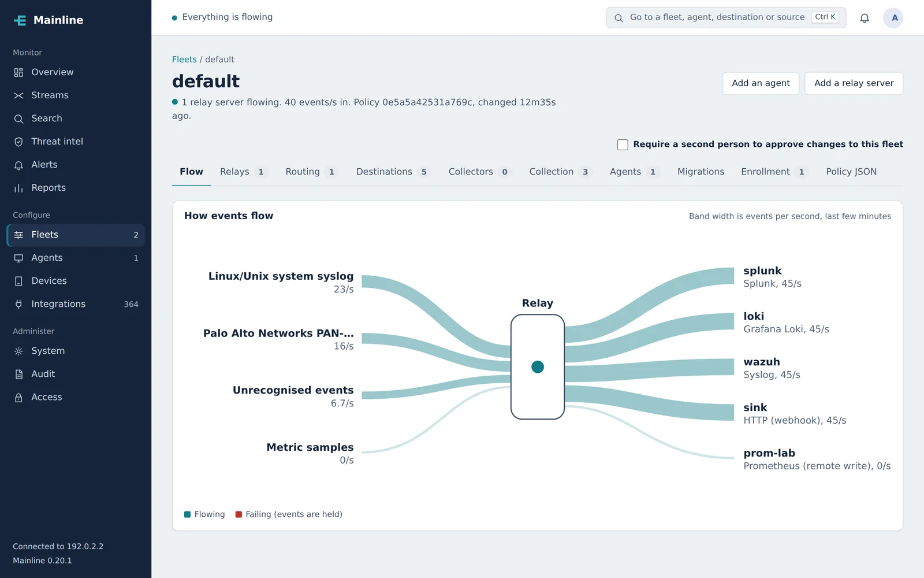924x578 pixels.
Task: Open Devices in the sidebar
Action: (76, 281)
